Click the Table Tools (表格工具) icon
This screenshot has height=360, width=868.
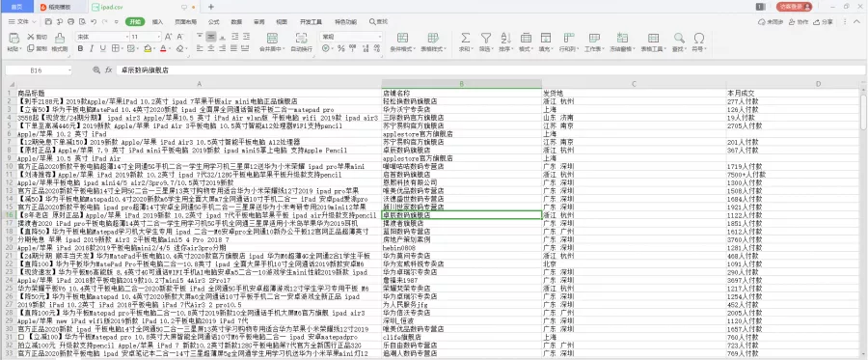[x=653, y=38]
